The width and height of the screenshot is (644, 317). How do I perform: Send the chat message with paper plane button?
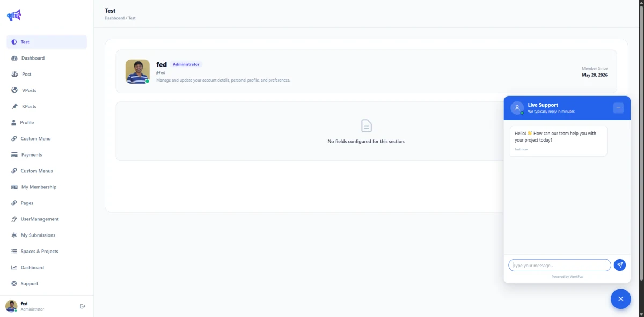point(619,265)
